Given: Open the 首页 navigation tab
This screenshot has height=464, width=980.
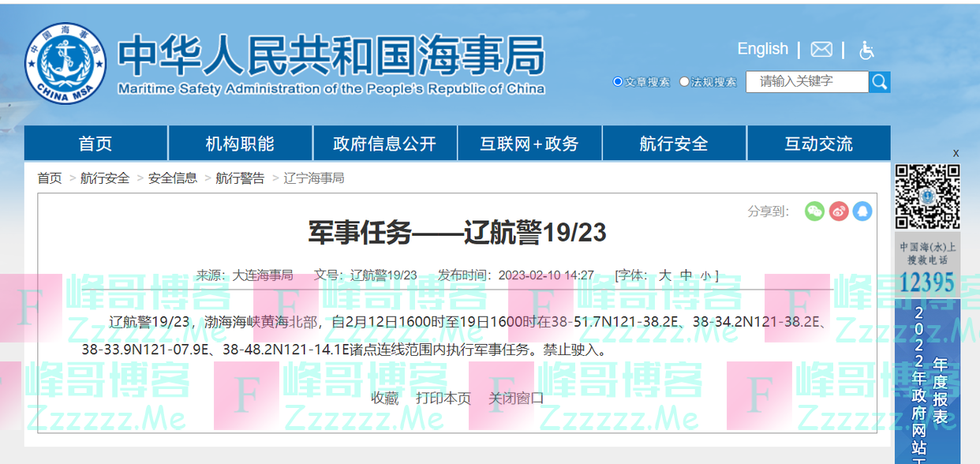Looking at the screenshot, I should point(95,144).
